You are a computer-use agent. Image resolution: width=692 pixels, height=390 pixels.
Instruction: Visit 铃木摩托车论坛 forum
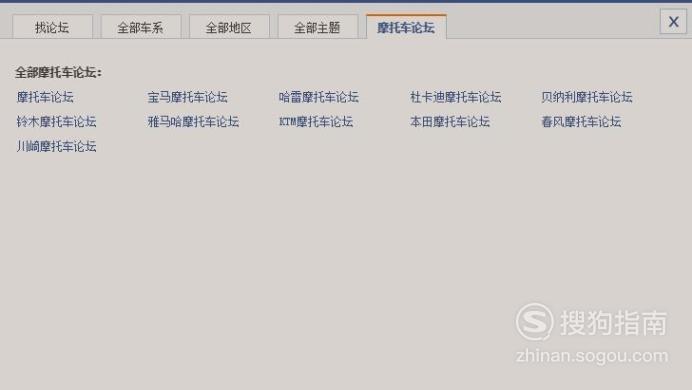pos(56,122)
